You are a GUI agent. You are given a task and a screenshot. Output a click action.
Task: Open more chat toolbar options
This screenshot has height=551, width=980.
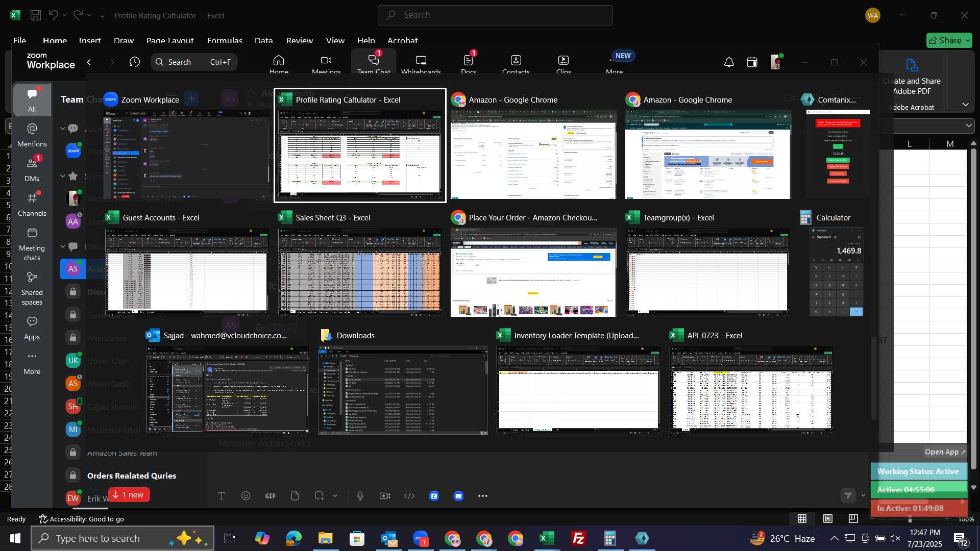pyautogui.click(x=483, y=496)
